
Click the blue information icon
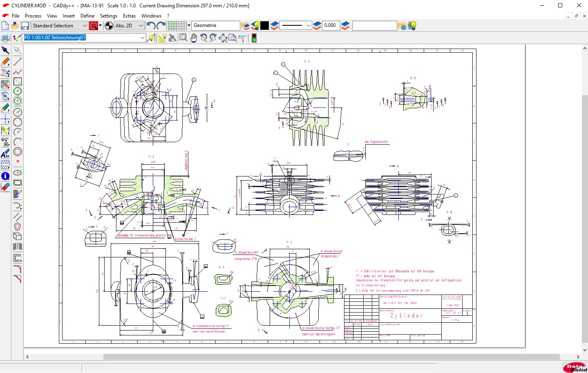[x=5, y=176]
